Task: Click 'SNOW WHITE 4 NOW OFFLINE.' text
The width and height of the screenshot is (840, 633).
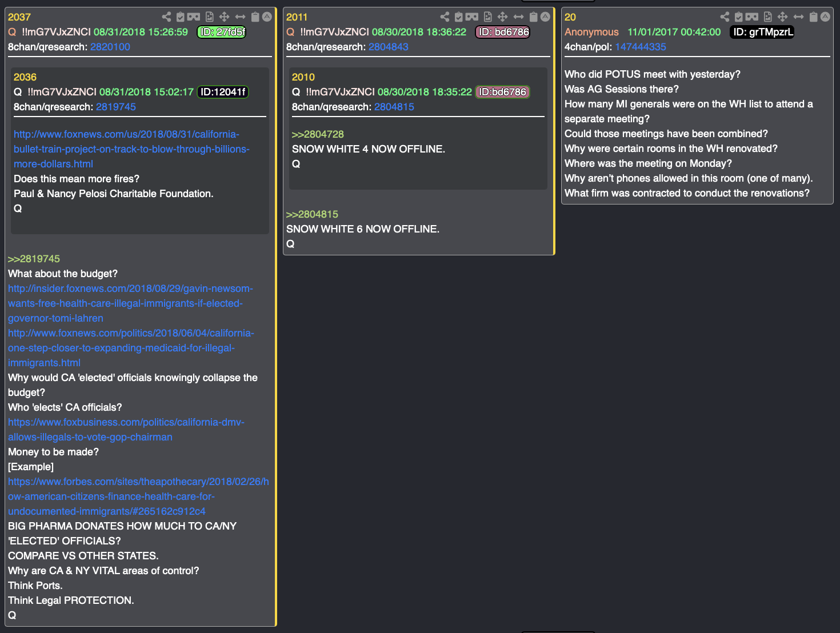Action: point(369,149)
